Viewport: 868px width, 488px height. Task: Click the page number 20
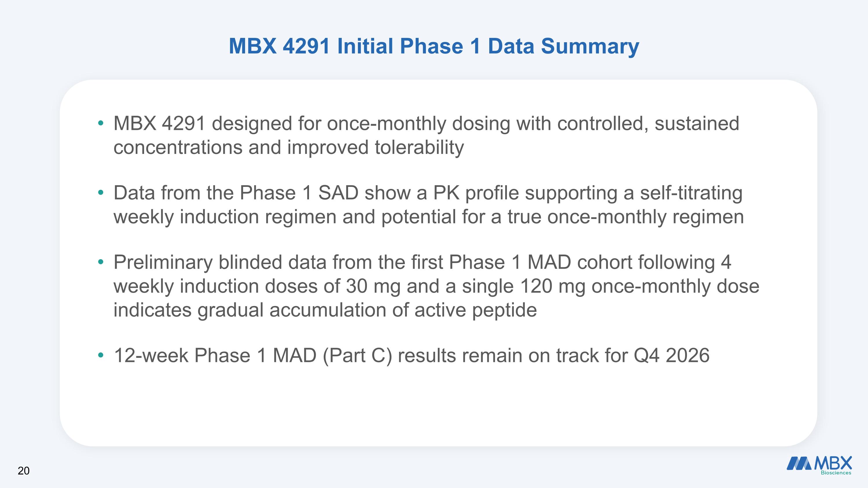click(x=24, y=471)
